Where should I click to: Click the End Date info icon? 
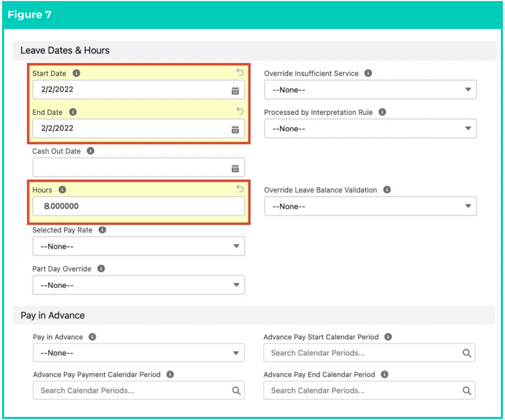click(x=73, y=112)
